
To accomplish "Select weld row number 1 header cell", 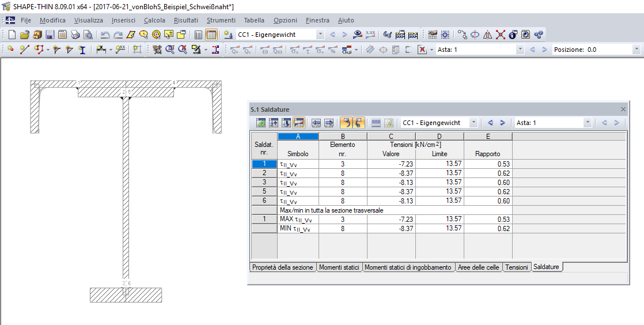I will 264,164.
